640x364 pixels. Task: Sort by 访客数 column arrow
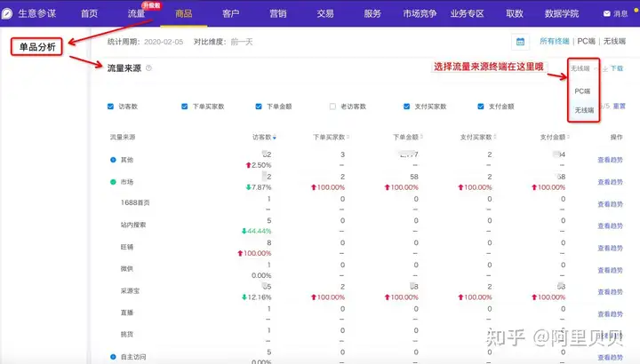[x=275, y=138]
